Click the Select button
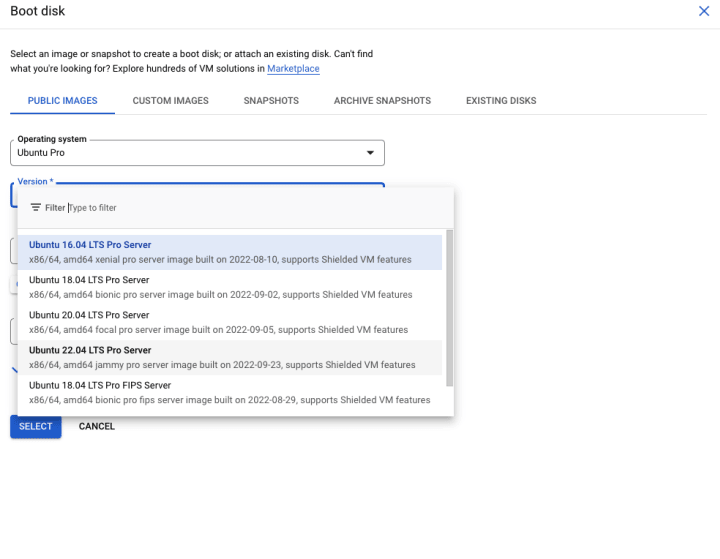This screenshot has width=720, height=559. [36, 426]
